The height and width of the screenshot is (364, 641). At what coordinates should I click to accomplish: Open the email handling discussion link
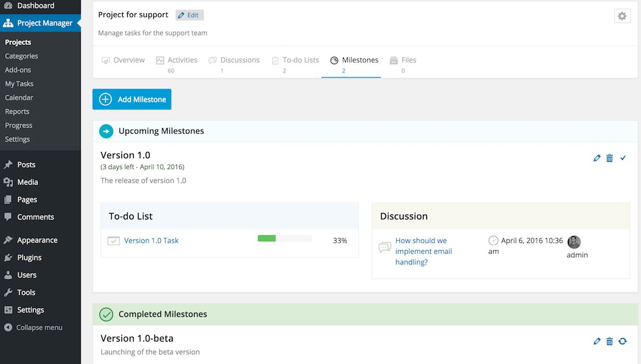[423, 251]
